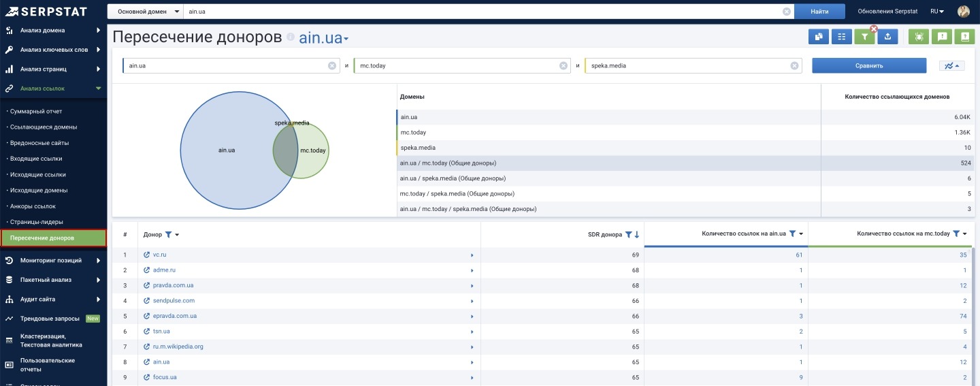
Task: Toggle the chart visibility button
Action: [951, 66]
